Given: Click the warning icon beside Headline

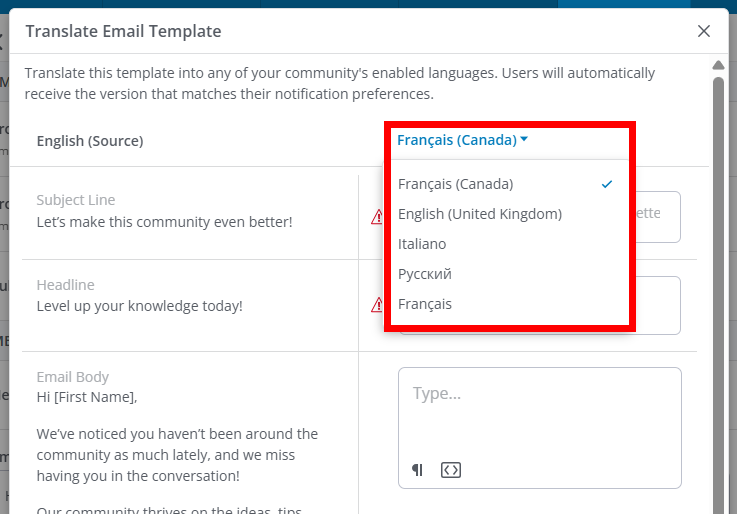Looking at the screenshot, I should tap(377, 305).
